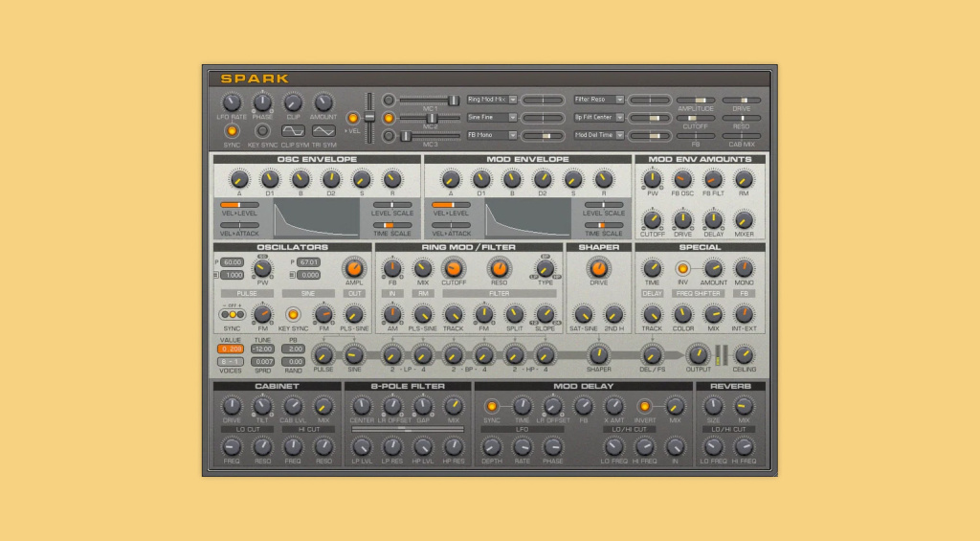Screen dimensions: 980x541
Task: Click the OSC Envelope curve display
Action: pyautogui.click(x=316, y=218)
